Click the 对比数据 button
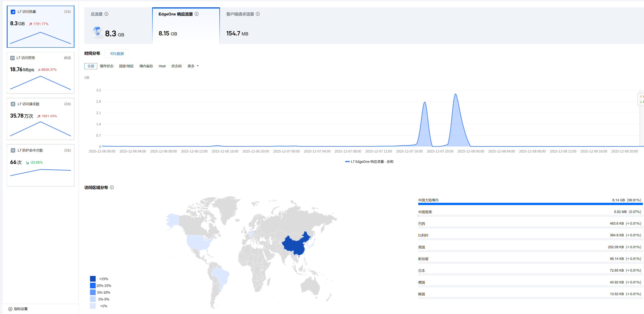 click(117, 54)
